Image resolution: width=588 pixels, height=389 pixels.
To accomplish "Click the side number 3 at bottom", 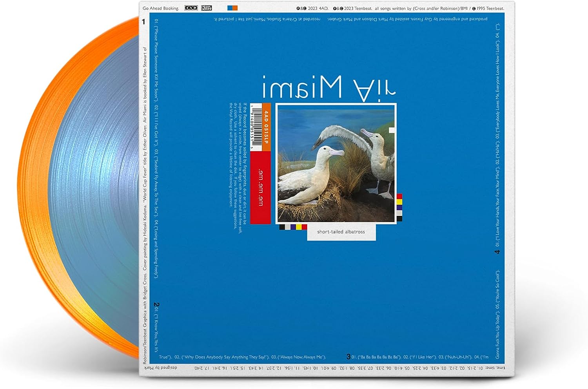I will click(348, 357).
